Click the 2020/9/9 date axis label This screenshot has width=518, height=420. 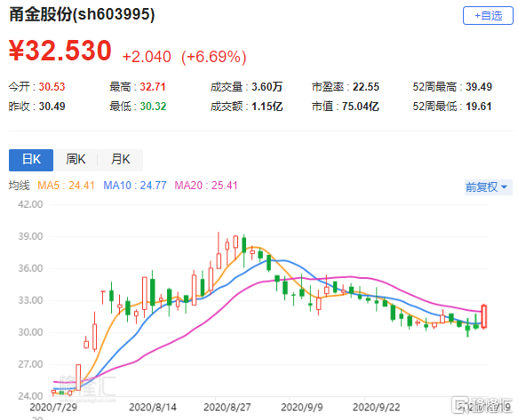point(302,407)
